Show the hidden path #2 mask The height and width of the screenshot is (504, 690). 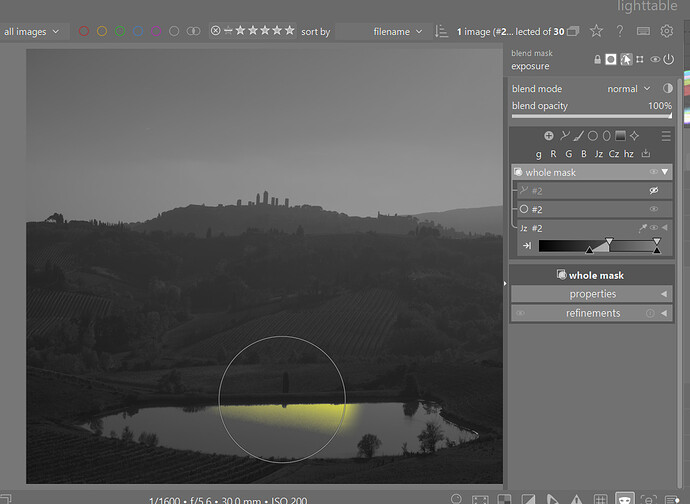coord(654,191)
